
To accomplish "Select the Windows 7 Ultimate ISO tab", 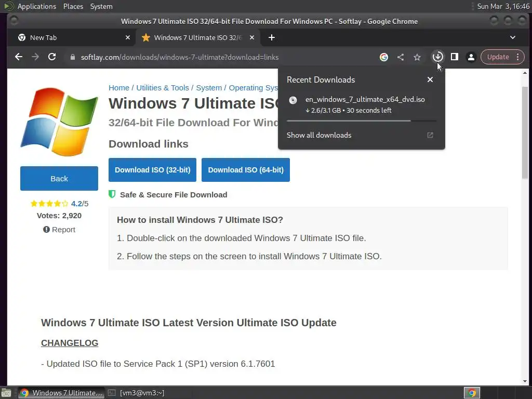I will (x=198, y=37).
